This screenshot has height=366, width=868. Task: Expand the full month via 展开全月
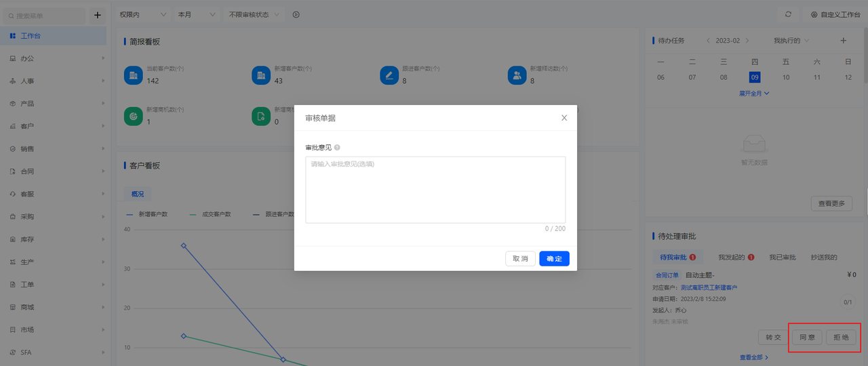[754, 94]
